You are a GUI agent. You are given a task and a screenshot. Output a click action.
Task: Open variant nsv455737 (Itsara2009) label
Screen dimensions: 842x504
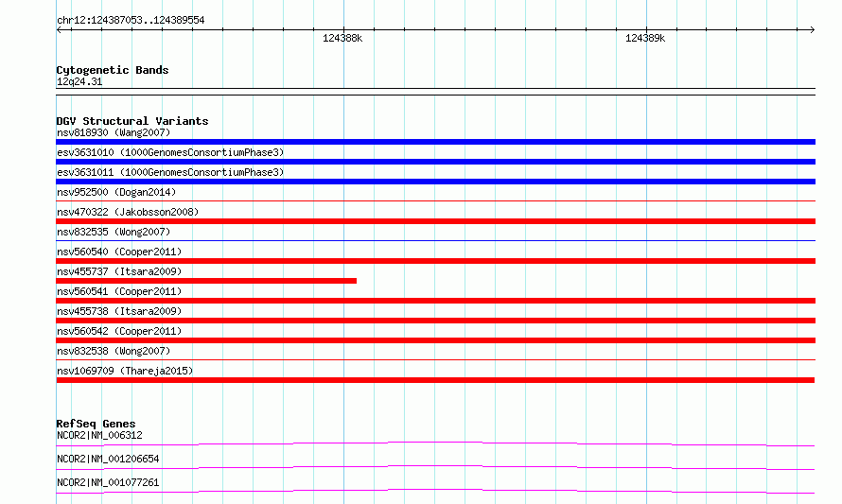tap(119, 271)
